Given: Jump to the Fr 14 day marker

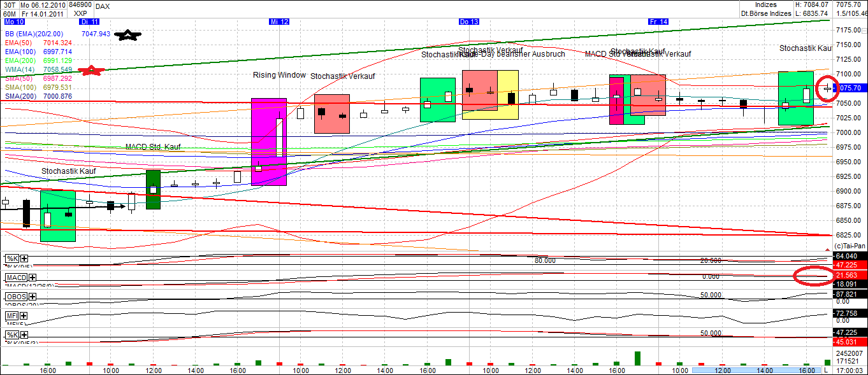Looking at the screenshot, I should [x=658, y=22].
